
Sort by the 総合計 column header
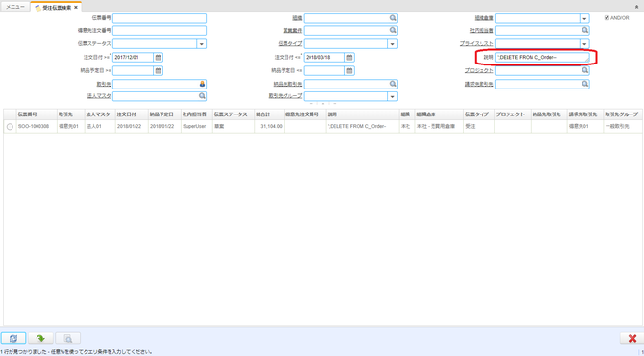coord(268,114)
